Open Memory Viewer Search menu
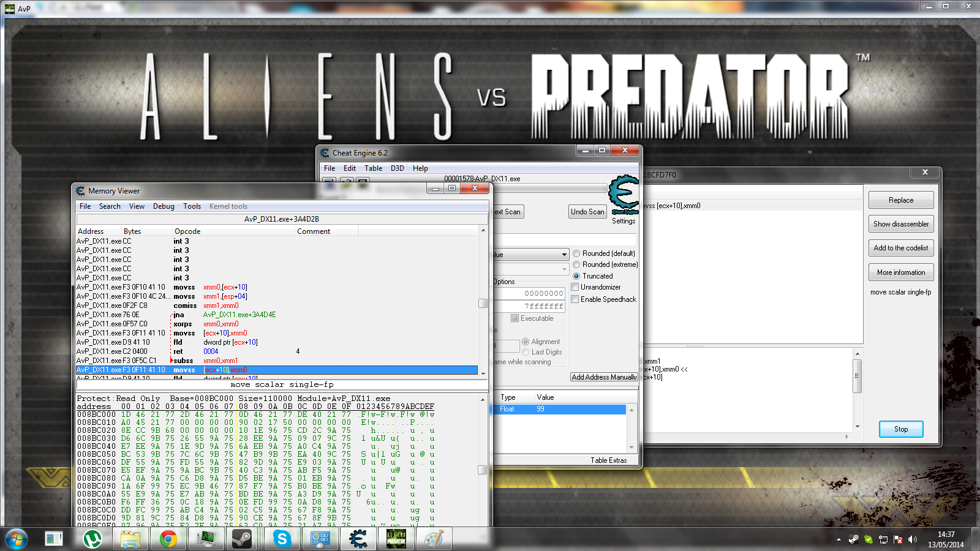 [110, 206]
